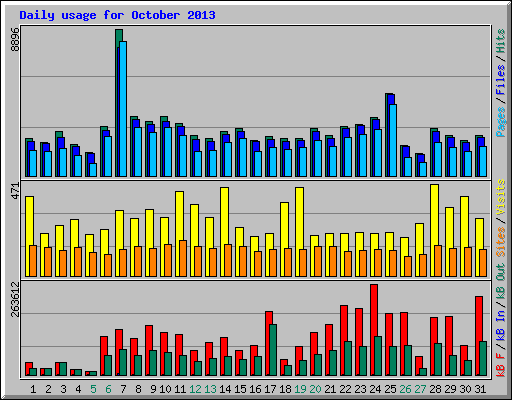Click the 'Visits' legend label

click(x=501, y=197)
